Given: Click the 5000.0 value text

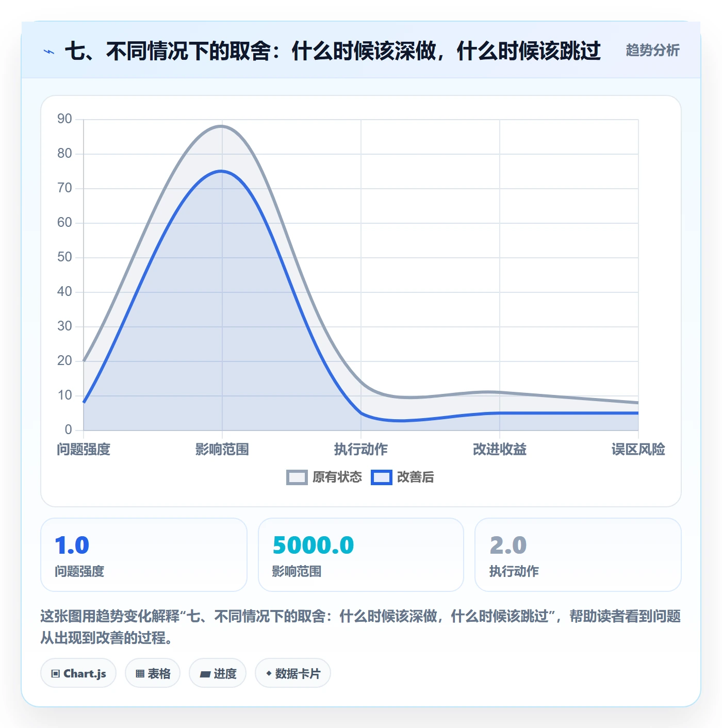Looking at the screenshot, I should [x=314, y=545].
